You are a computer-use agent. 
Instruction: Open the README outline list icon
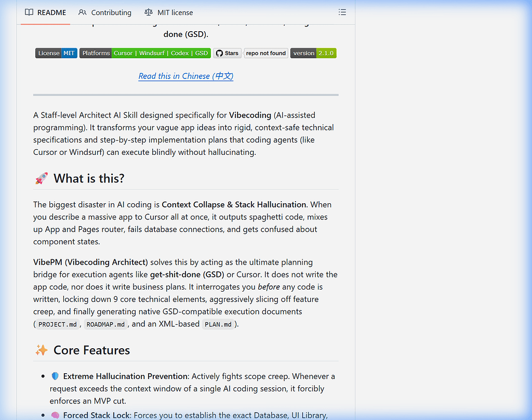tap(342, 12)
